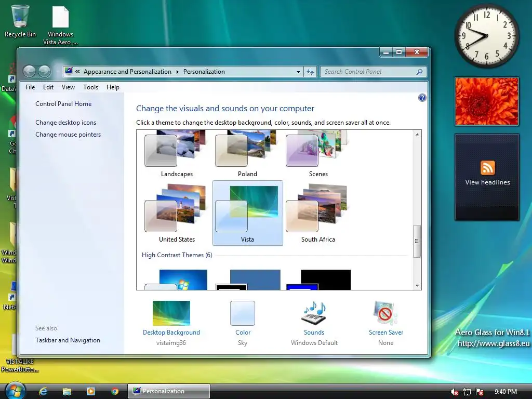Open the Tools menu
The height and width of the screenshot is (399, 532).
point(90,87)
